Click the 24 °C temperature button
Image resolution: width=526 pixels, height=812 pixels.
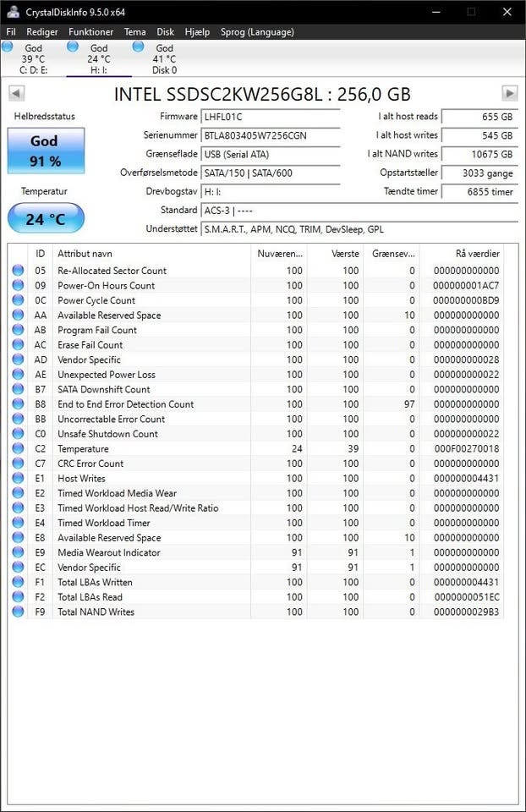tap(46, 218)
